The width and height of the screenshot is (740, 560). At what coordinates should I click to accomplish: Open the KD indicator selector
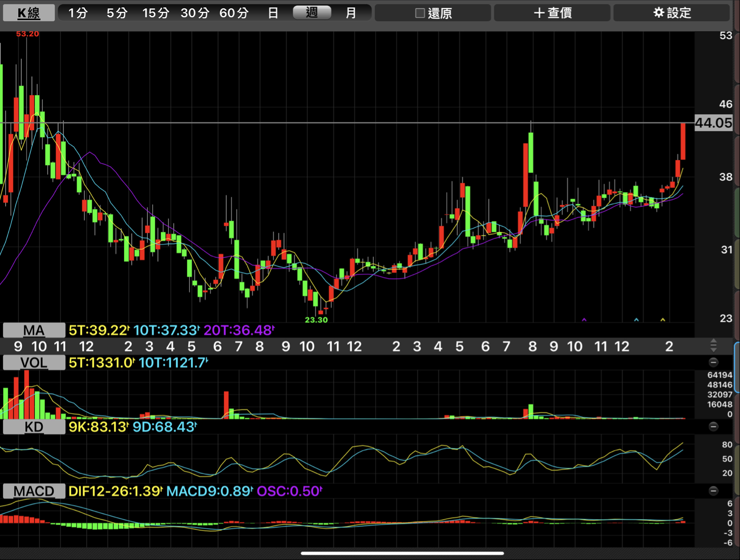34,427
